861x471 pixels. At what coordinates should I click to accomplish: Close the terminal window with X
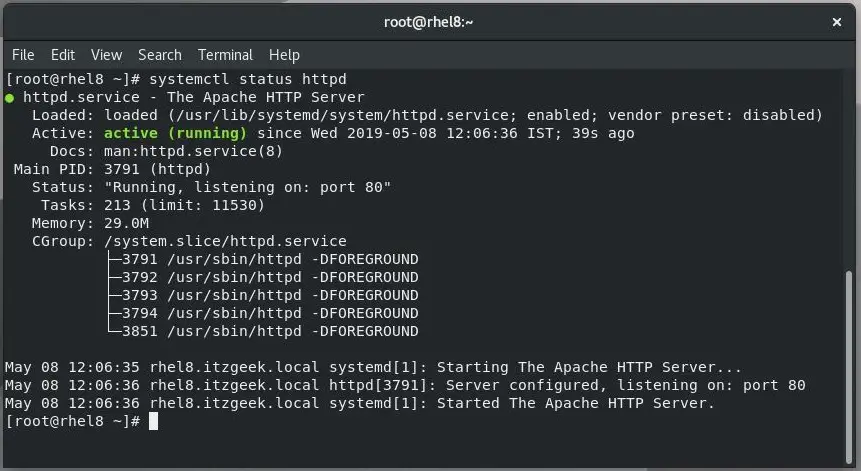click(836, 22)
